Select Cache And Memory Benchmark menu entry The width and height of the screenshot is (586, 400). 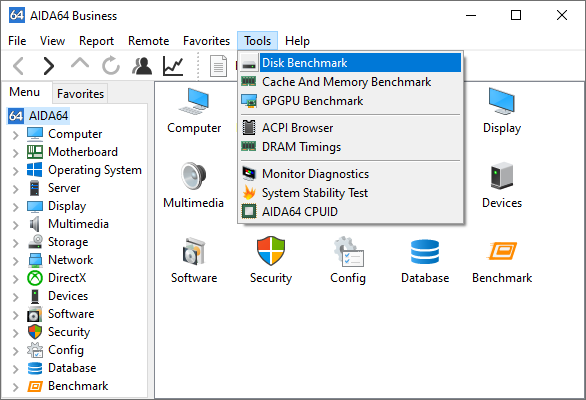coord(350,81)
